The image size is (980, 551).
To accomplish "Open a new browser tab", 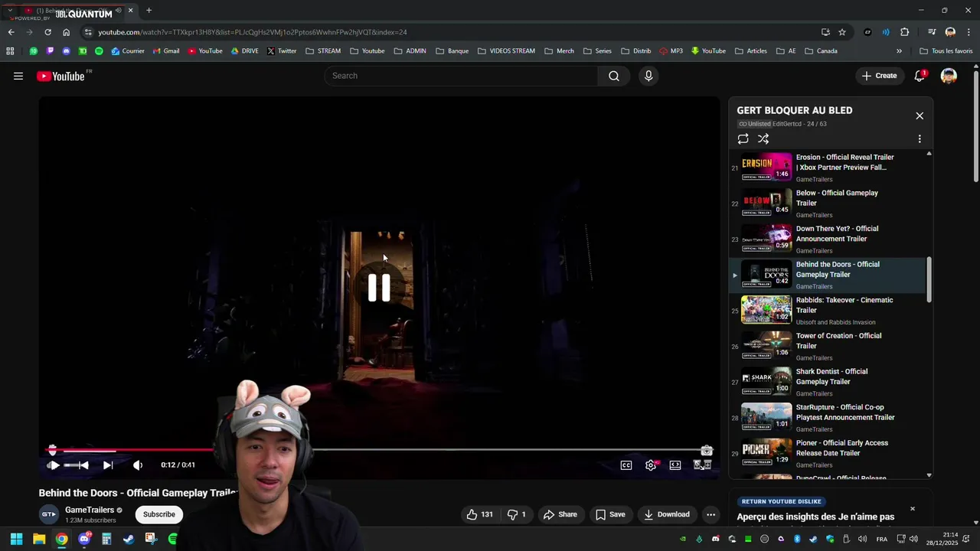I will 149,10.
